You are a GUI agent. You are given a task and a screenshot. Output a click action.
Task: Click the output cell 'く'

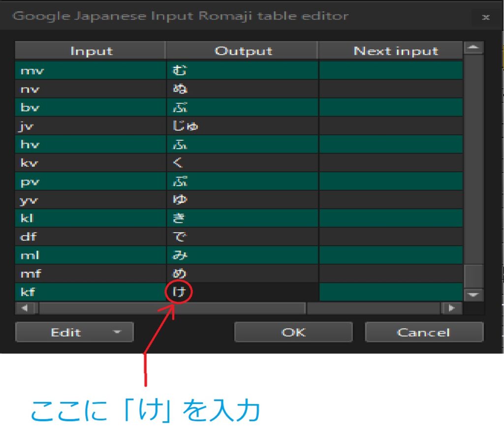[x=243, y=163]
